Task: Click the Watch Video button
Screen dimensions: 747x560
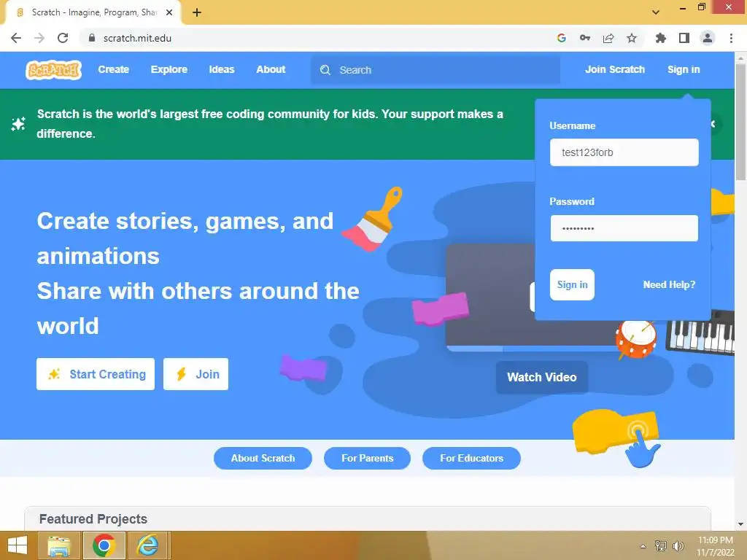Action: pyautogui.click(x=542, y=377)
